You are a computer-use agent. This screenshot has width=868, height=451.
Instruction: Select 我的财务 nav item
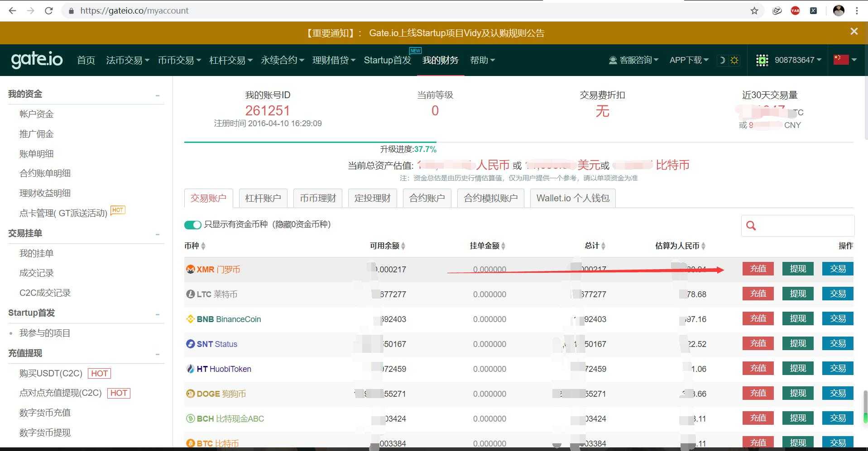(441, 60)
